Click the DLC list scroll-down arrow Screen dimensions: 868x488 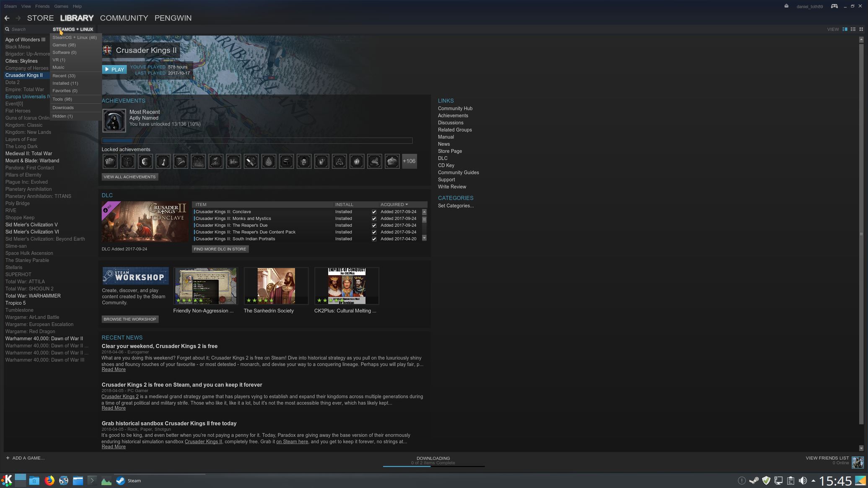tap(424, 238)
